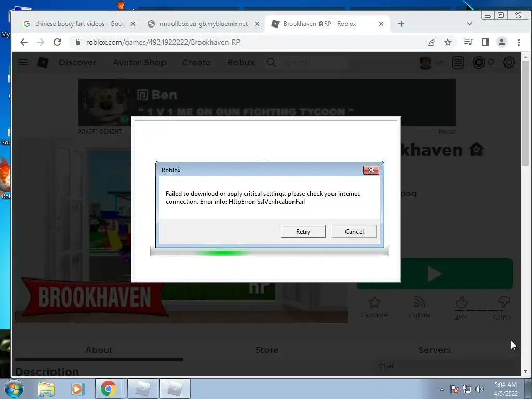Screen dimensions: 532x399
Task: Click the Roblox search field
Action: [307, 62]
